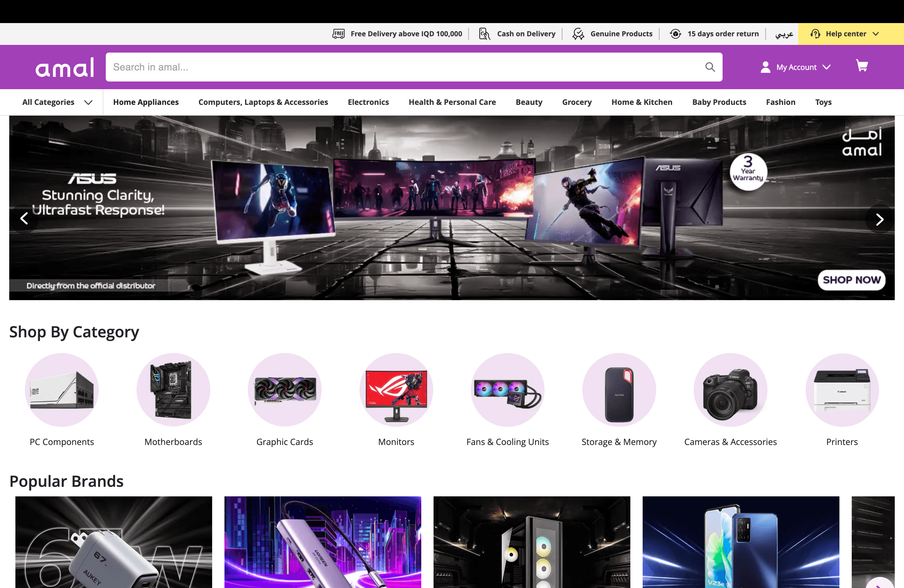Click the Printers label
904x588 pixels.
(x=842, y=442)
